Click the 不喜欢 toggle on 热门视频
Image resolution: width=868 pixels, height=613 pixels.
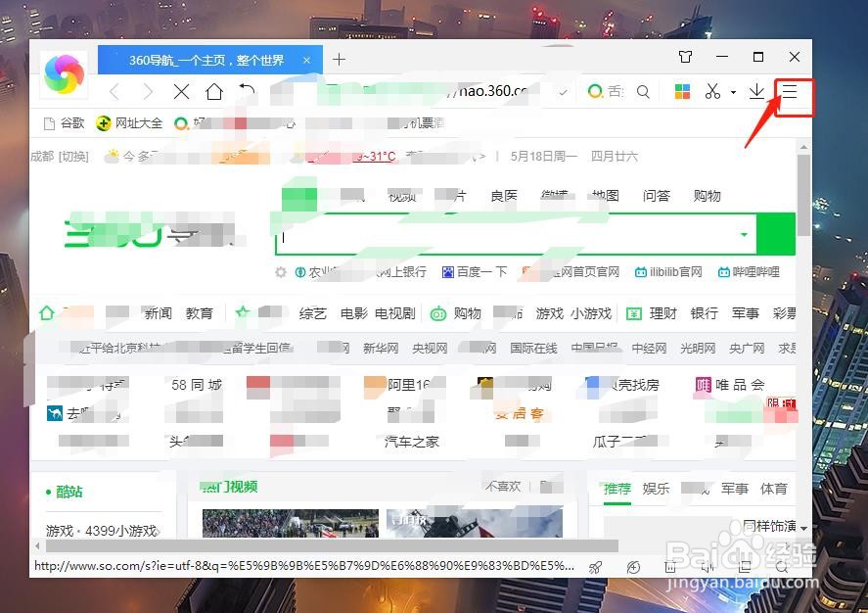pyautogui.click(x=505, y=487)
